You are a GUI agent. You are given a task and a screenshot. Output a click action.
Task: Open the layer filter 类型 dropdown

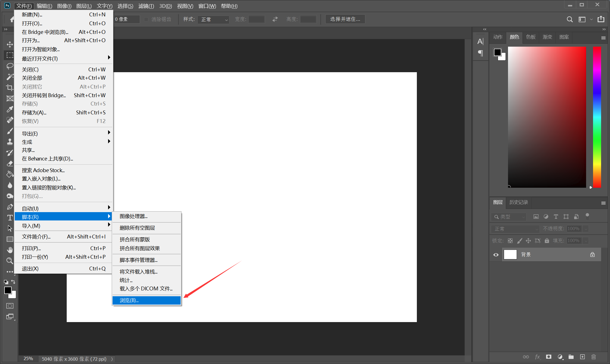pyautogui.click(x=508, y=217)
